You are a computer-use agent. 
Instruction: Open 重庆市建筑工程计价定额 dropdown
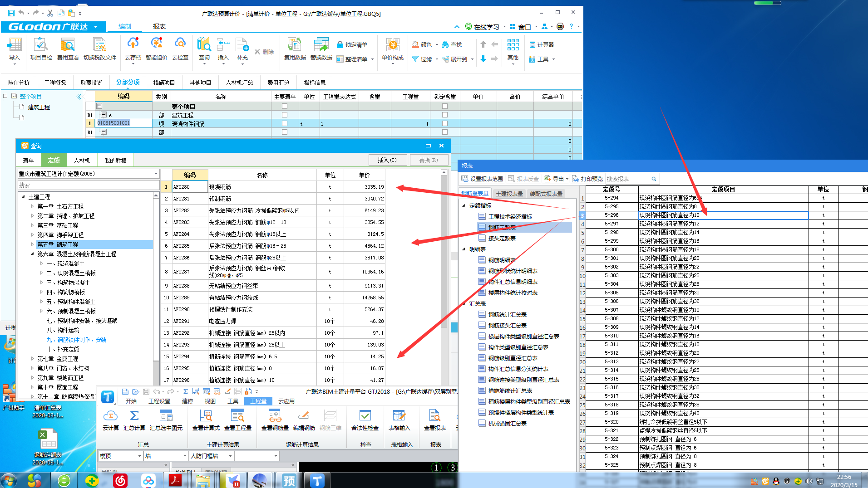(156, 174)
